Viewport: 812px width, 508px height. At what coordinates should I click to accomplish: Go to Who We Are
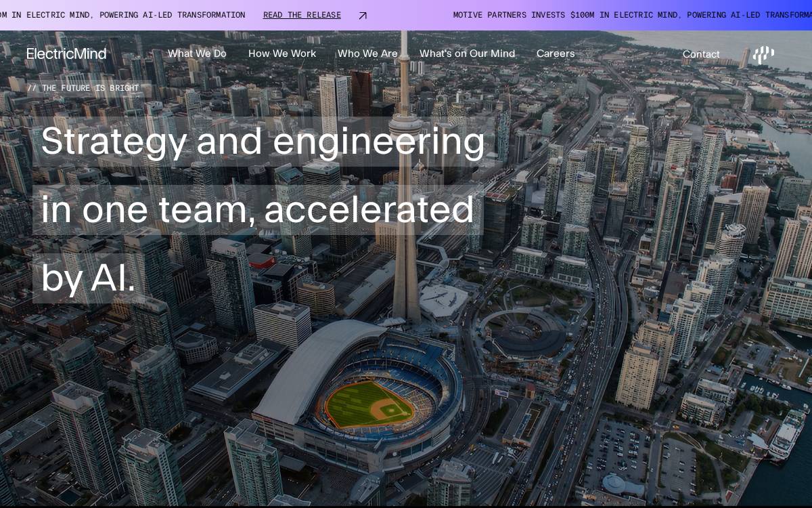[367, 54]
